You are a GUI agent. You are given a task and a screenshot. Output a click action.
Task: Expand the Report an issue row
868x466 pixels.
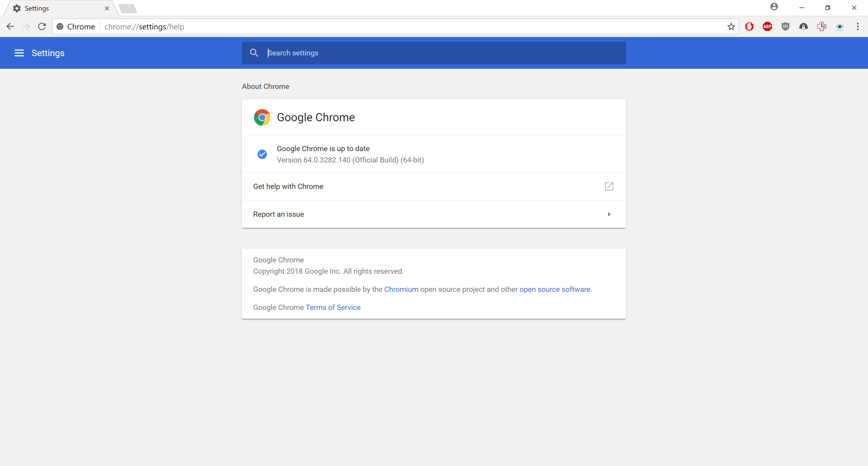click(609, 214)
